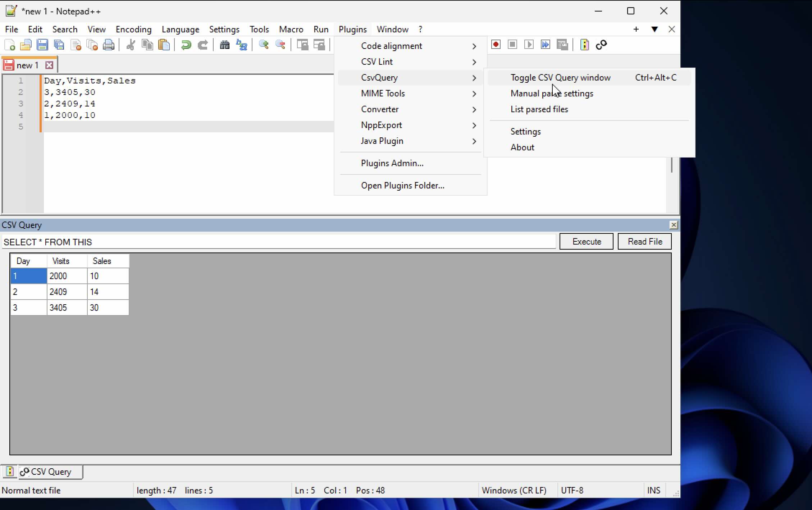Screen dimensions: 812x510
Task: Zoom in on the document
Action: point(264,44)
